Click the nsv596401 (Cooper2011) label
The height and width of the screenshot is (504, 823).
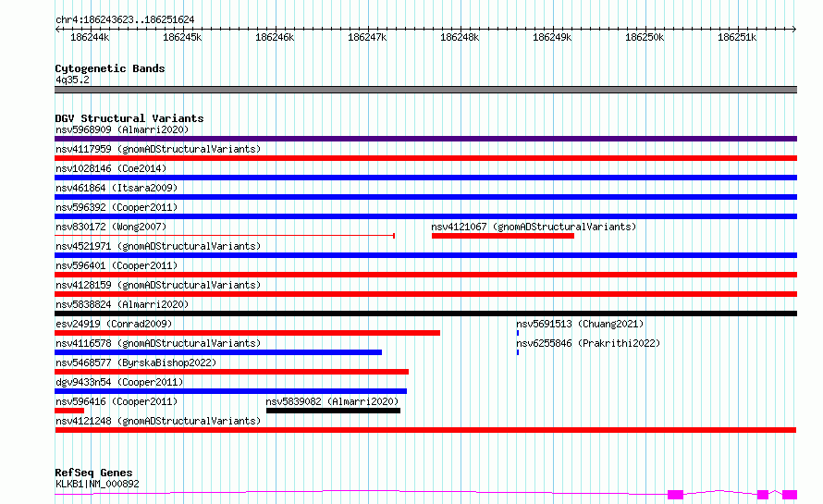117,265
